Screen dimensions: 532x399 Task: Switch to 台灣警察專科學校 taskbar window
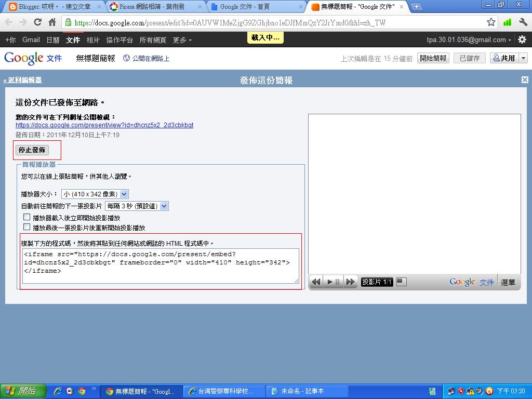click(x=224, y=391)
